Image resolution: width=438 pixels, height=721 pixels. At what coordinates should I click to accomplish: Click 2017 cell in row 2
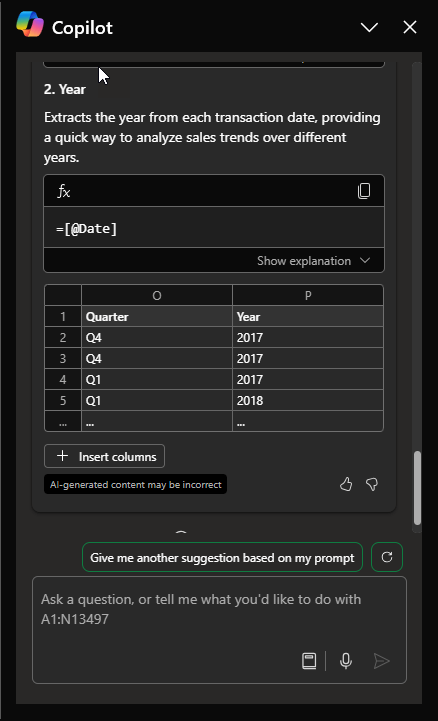click(x=308, y=338)
